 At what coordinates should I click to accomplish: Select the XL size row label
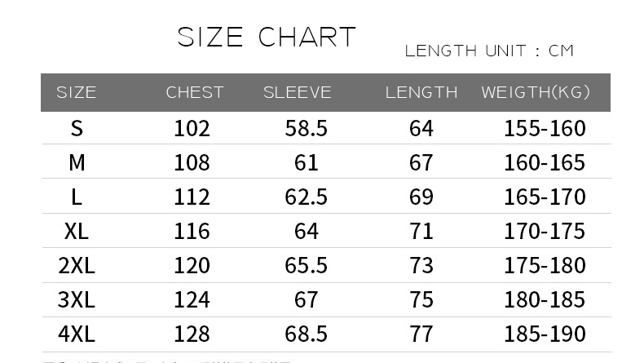[77, 231]
